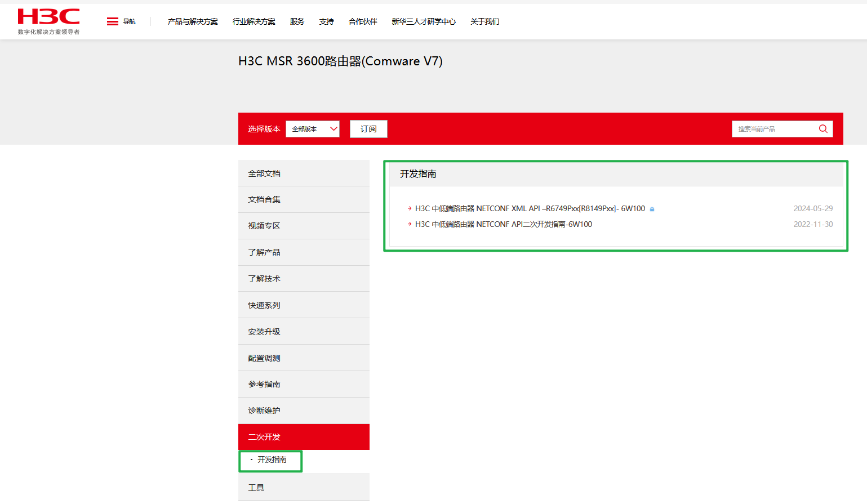
Task: Select 工具 in the sidebar
Action: (x=304, y=488)
